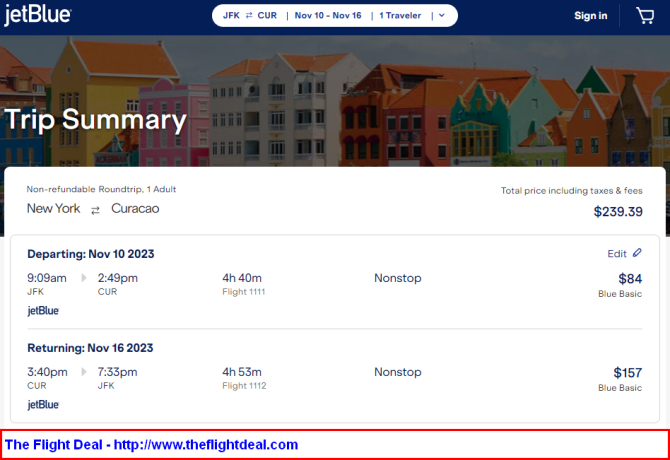This screenshot has width=670, height=460.
Task: Click 1 Traveler in search bar
Action: (400, 15)
